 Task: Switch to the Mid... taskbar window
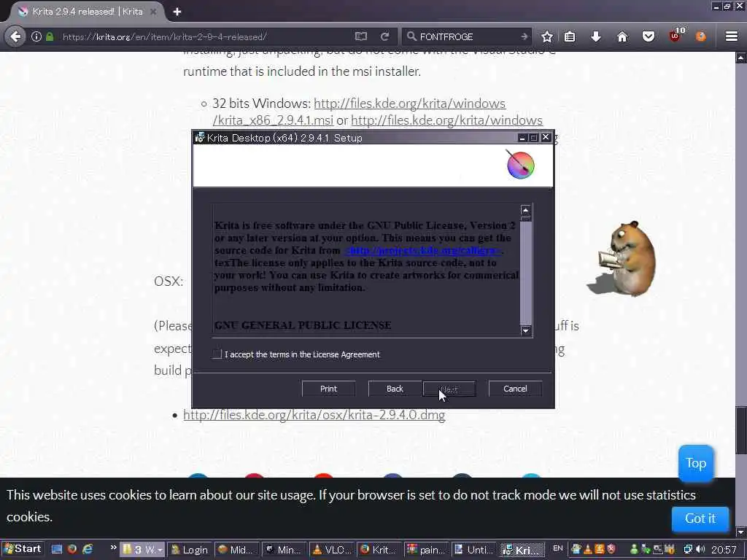coord(236,550)
